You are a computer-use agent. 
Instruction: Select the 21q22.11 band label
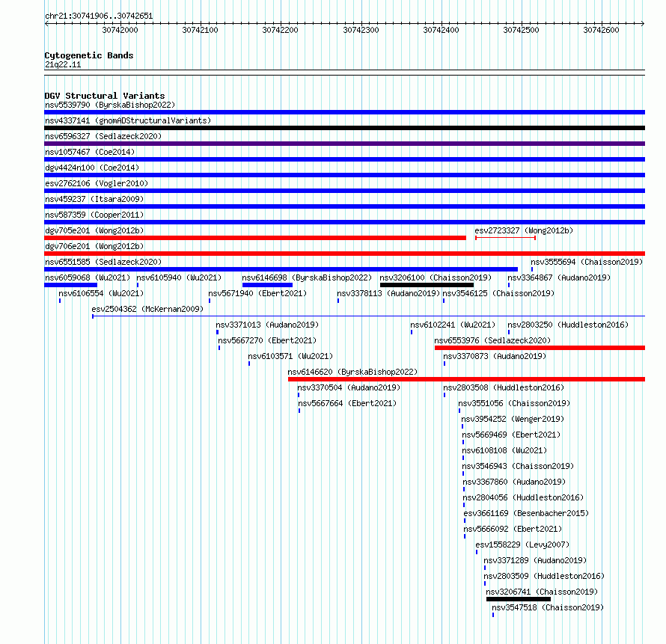[63, 64]
